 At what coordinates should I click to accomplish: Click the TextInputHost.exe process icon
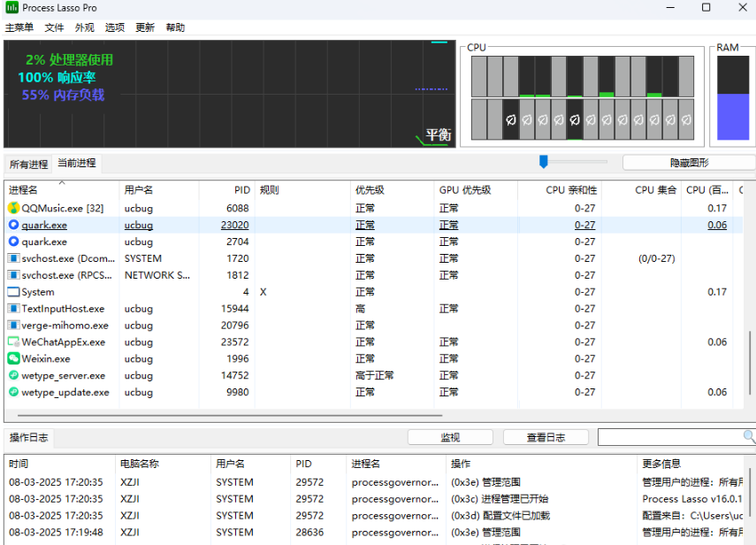tap(14, 308)
